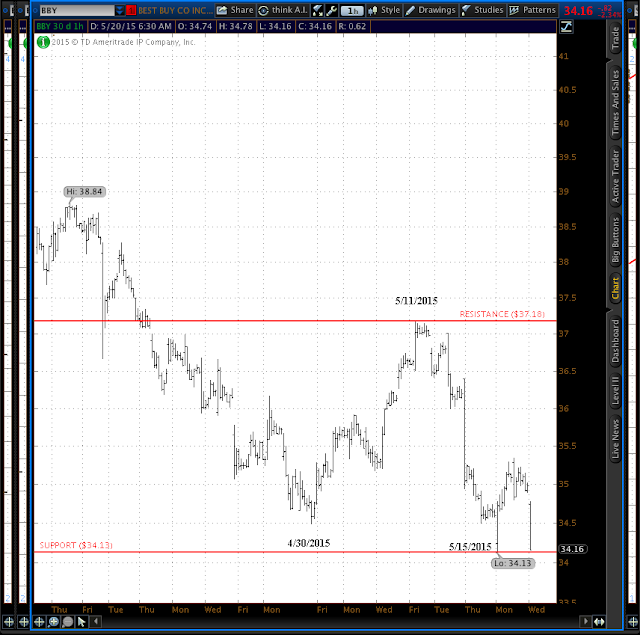Click the crosshair icon at bottom right corner

pyautogui.click(x=633, y=622)
